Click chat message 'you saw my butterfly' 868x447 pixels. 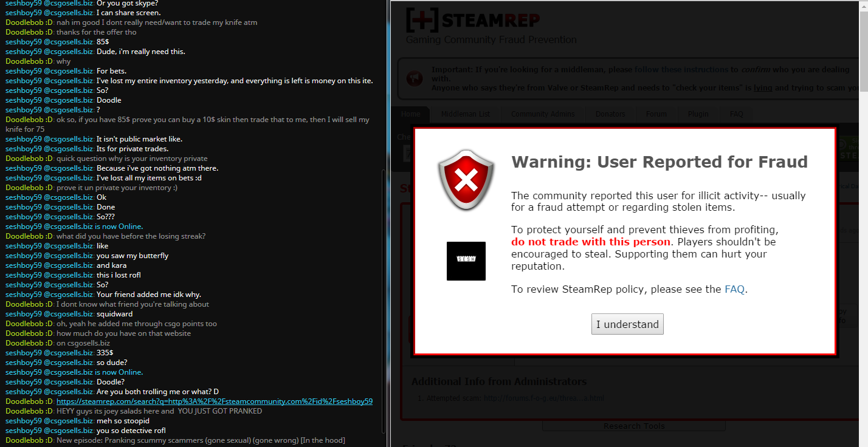click(133, 256)
